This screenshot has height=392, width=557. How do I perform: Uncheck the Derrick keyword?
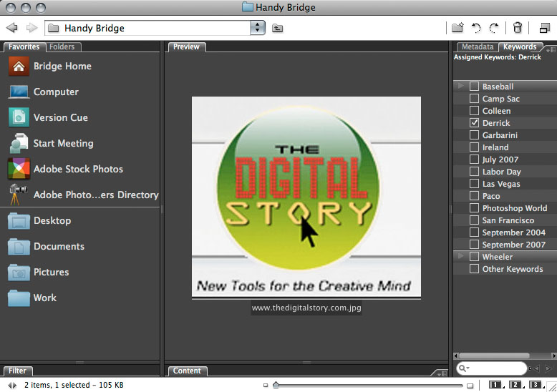point(474,123)
